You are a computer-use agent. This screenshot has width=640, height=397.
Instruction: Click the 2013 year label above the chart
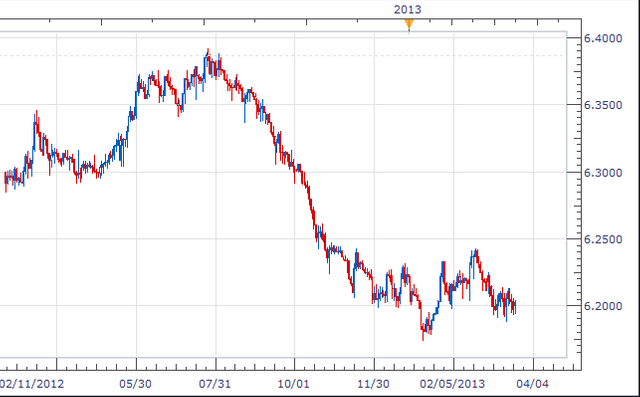coord(408,9)
